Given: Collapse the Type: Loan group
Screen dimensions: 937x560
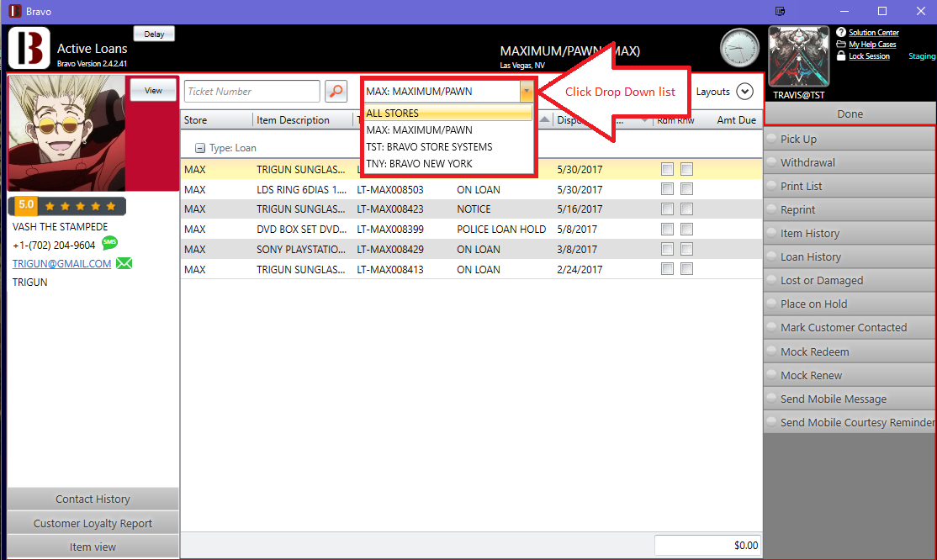Looking at the screenshot, I should click(200, 148).
